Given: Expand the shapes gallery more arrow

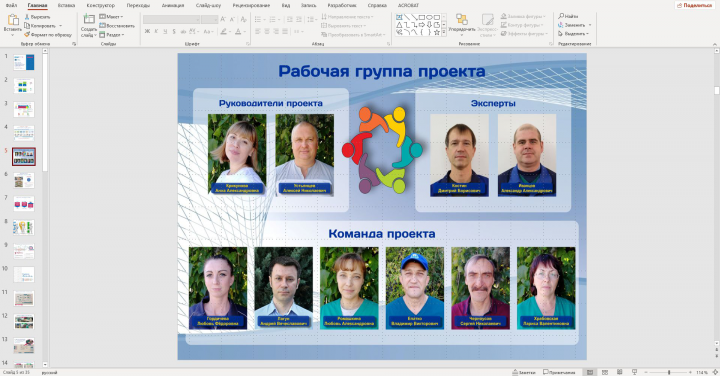Looking at the screenshot, I should coord(444,33).
